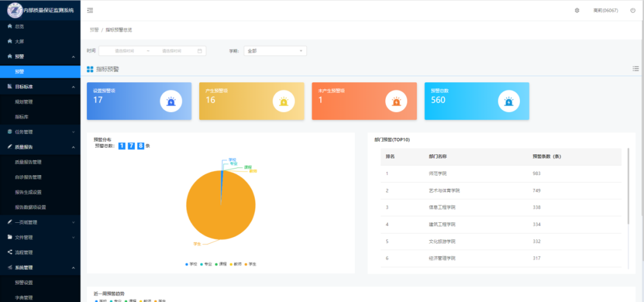Toggle 课程 series in pie chart legend
The height and width of the screenshot is (302, 644).
tap(220, 264)
